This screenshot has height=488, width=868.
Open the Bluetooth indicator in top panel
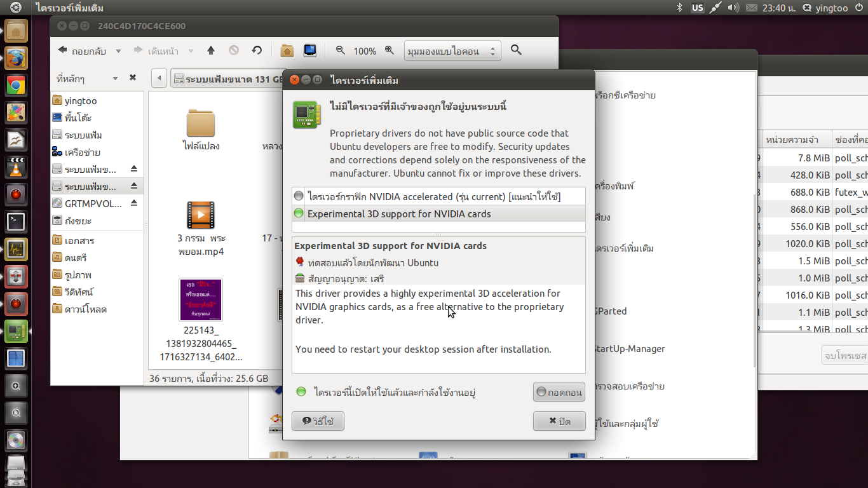(x=679, y=8)
